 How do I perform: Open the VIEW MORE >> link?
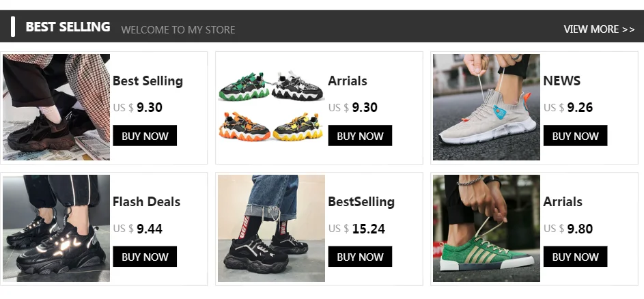click(599, 29)
